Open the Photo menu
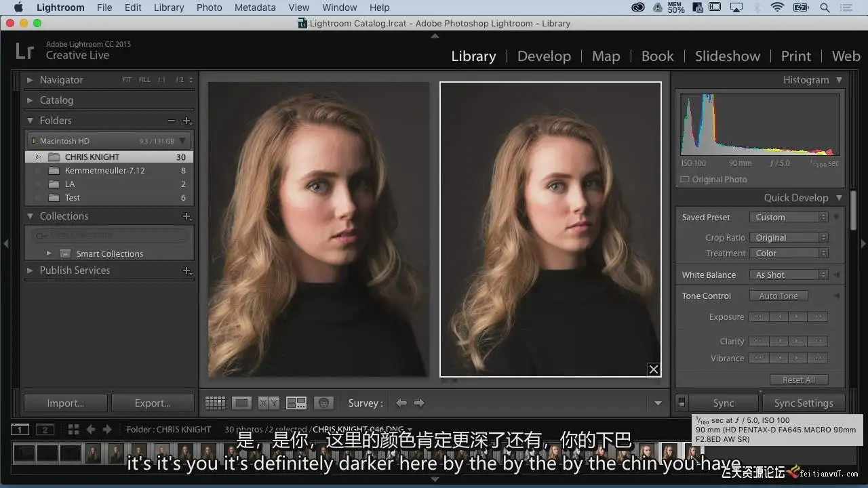 [x=210, y=7]
